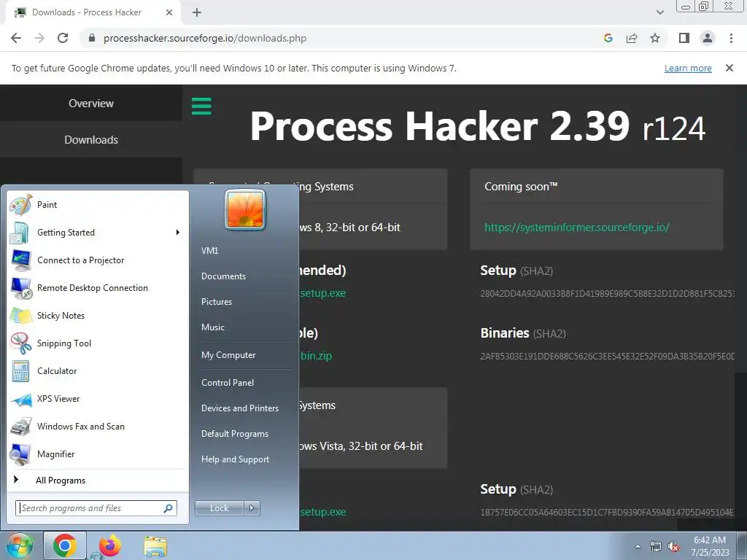Close the Downloads - Process Hacker tab
The width and height of the screenshot is (747, 560).
point(169,12)
